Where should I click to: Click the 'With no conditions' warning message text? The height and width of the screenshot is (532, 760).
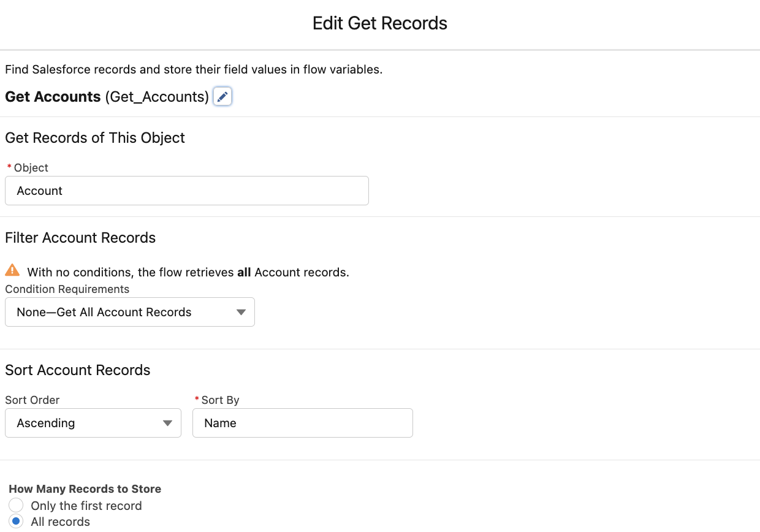(x=188, y=272)
